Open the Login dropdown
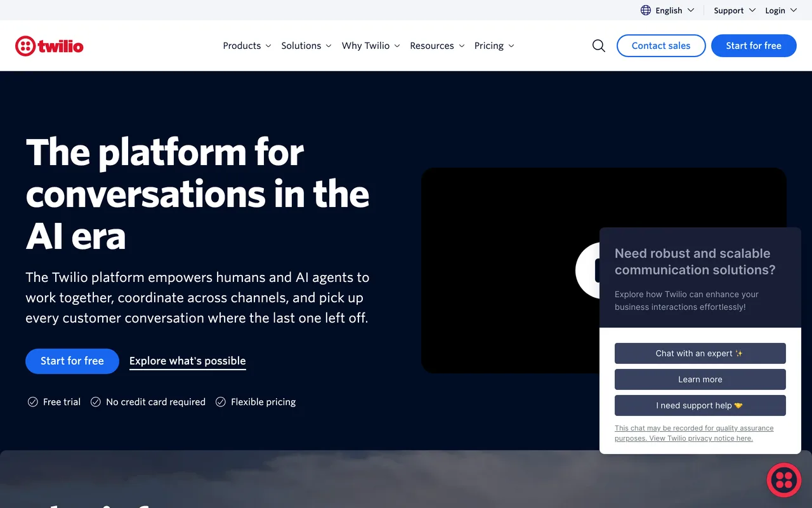This screenshot has height=508, width=812. tap(781, 10)
